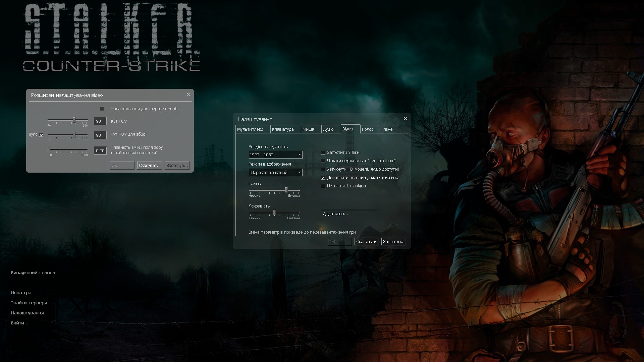Toggle Низька якість відео checkbox

click(x=323, y=186)
